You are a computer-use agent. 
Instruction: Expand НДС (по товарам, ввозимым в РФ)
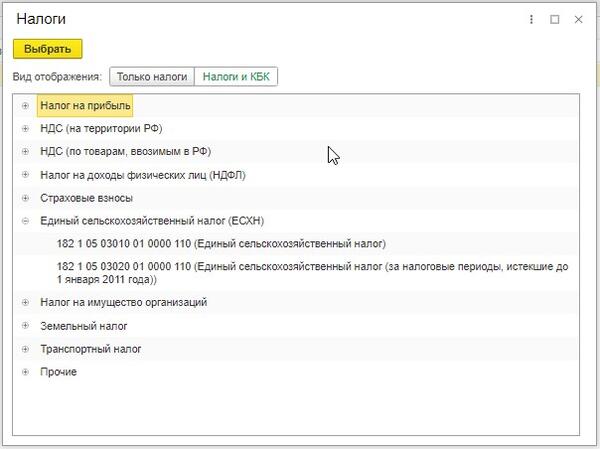pos(25,152)
